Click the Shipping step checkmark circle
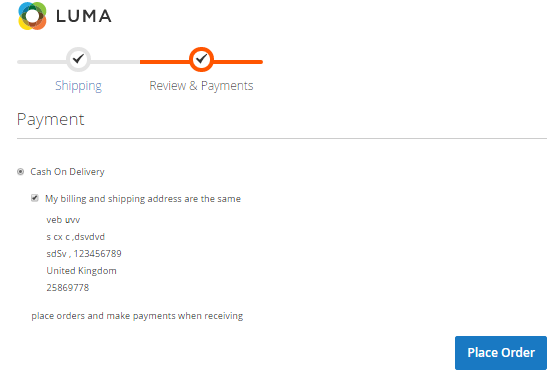The height and width of the screenshot is (381, 554). (x=78, y=59)
